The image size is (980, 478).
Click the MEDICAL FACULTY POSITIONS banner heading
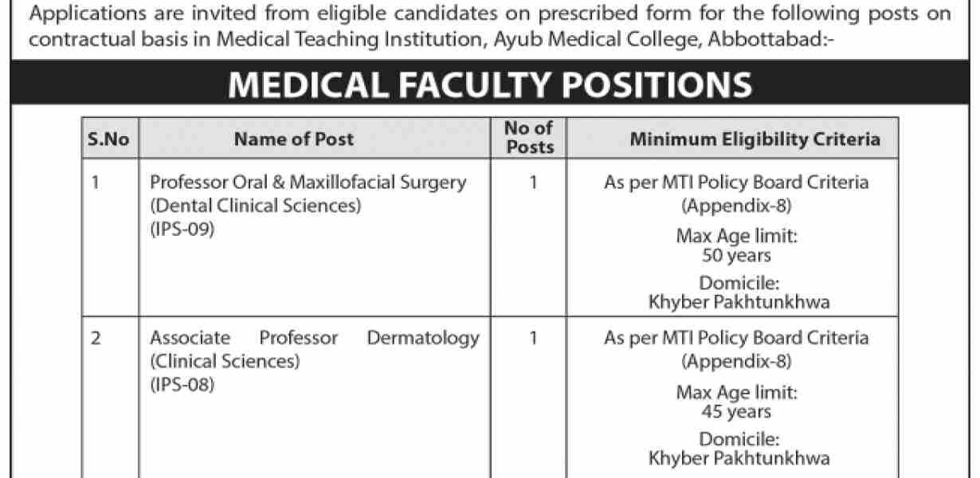tap(489, 86)
